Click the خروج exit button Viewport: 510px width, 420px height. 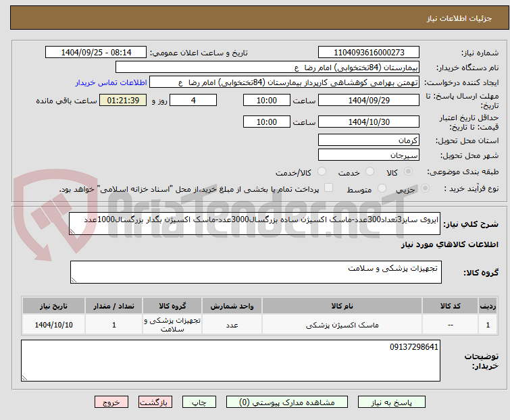point(111,402)
